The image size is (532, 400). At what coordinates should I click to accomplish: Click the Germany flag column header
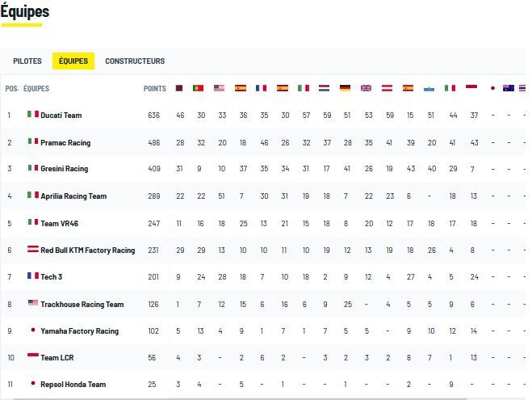click(x=345, y=88)
